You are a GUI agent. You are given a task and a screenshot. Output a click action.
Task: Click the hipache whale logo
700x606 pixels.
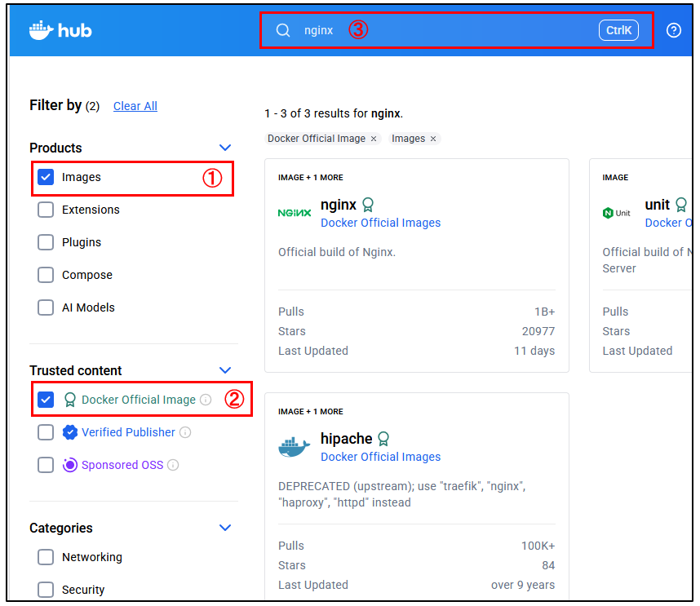294,447
